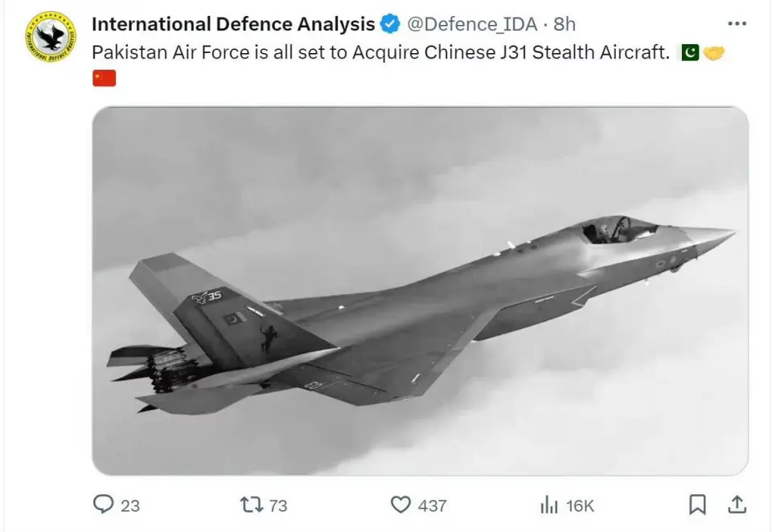Click the Pakistan flag emoji
Screen dimensions: 772x532
pyautogui.click(x=690, y=53)
